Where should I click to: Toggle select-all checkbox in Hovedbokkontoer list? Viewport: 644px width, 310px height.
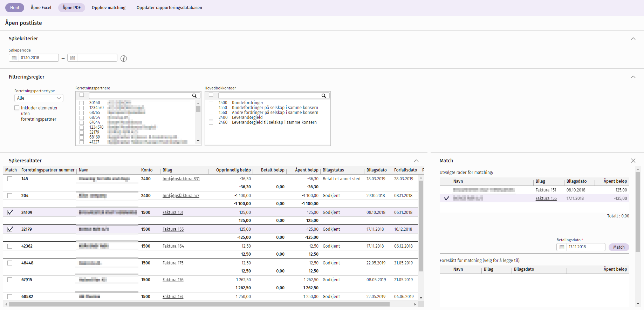point(211,95)
